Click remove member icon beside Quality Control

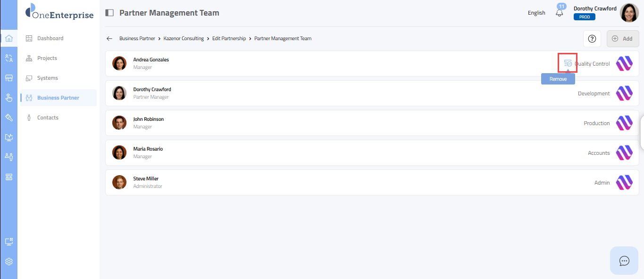(568, 63)
